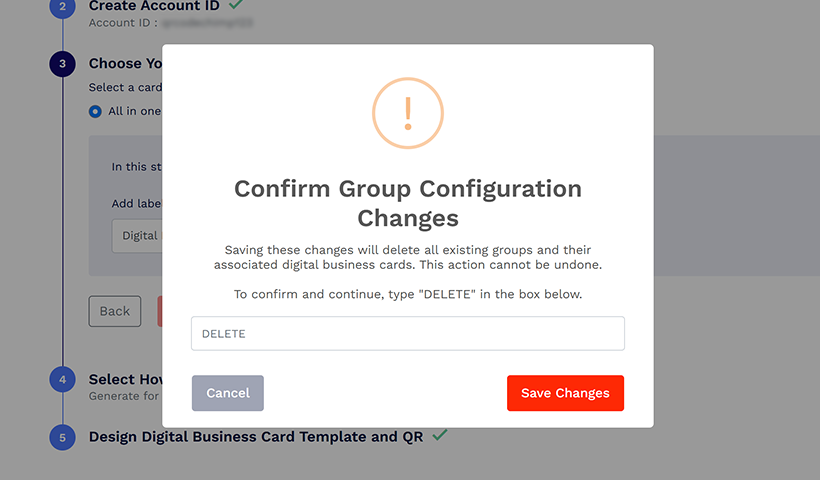The width and height of the screenshot is (820, 480).
Task: Select the "All in one" radio option
Action: click(x=95, y=111)
